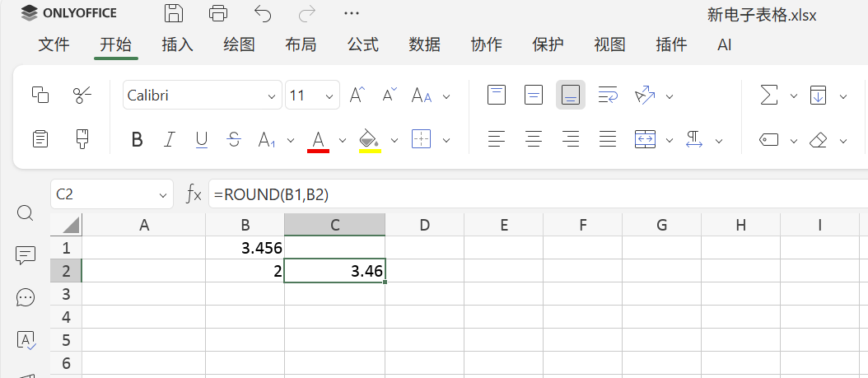Click the subscript/superscript icon
The width and height of the screenshot is (868, 378).
tap(267, 140)
